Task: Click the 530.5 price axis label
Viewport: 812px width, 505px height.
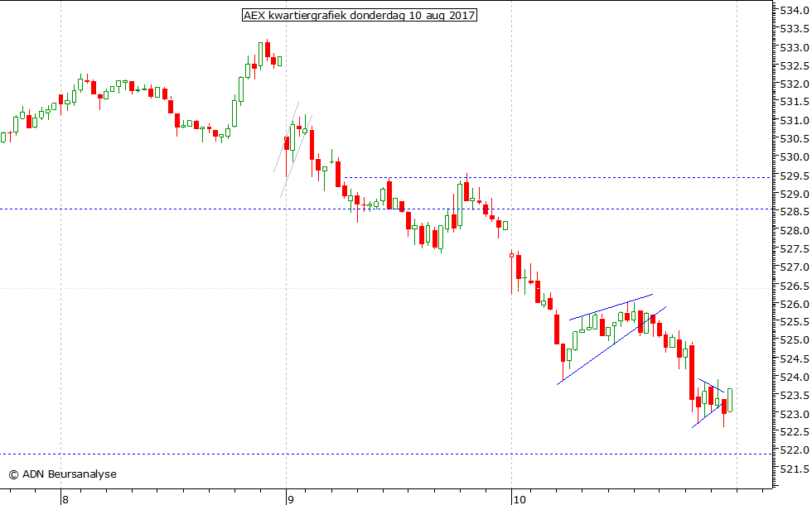Action: (x=795, y=139)
